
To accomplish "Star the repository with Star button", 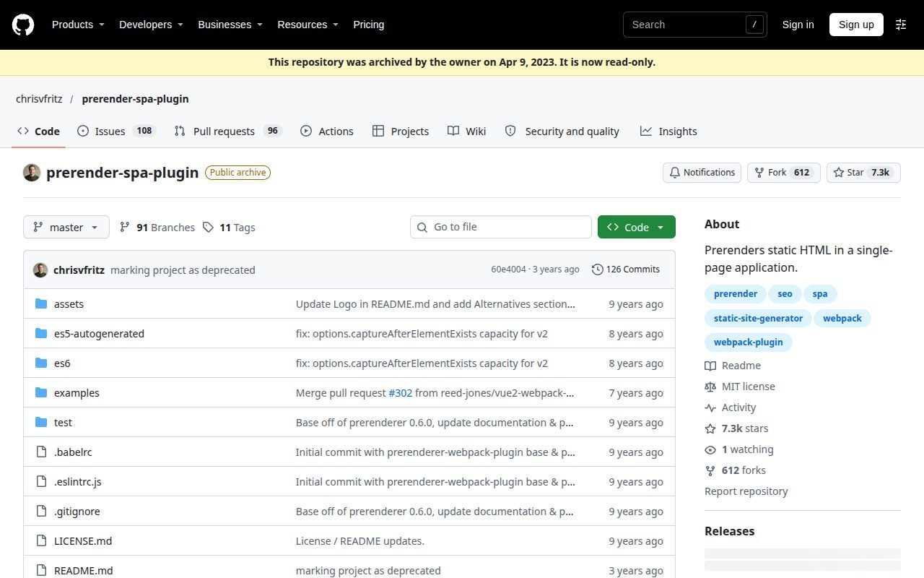I will [x=863, y=173].
